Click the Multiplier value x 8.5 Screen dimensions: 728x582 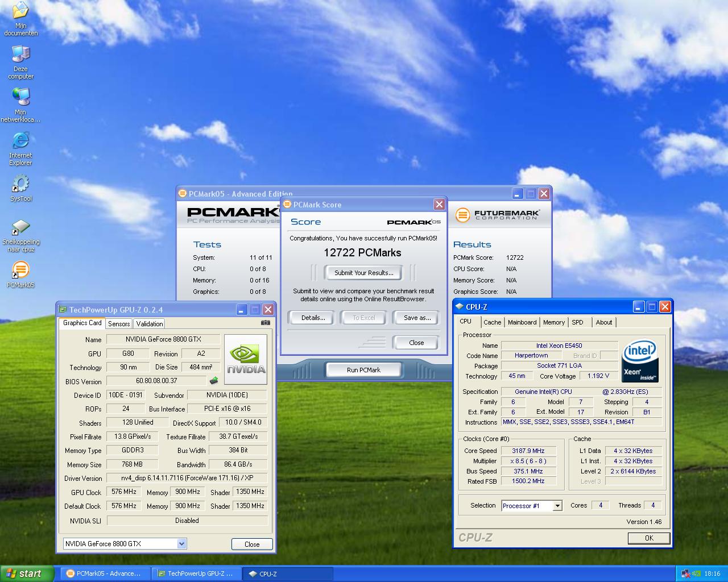528,461
